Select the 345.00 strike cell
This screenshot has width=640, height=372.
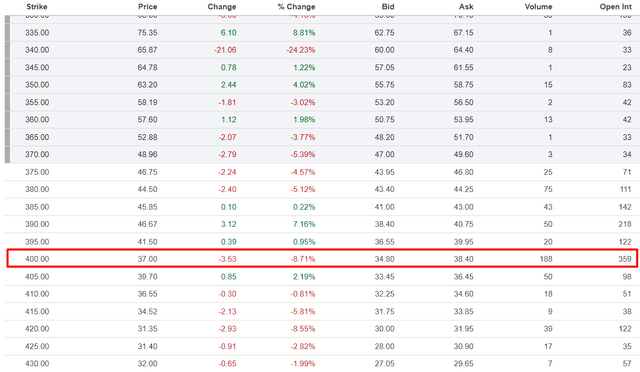[37, 67]
